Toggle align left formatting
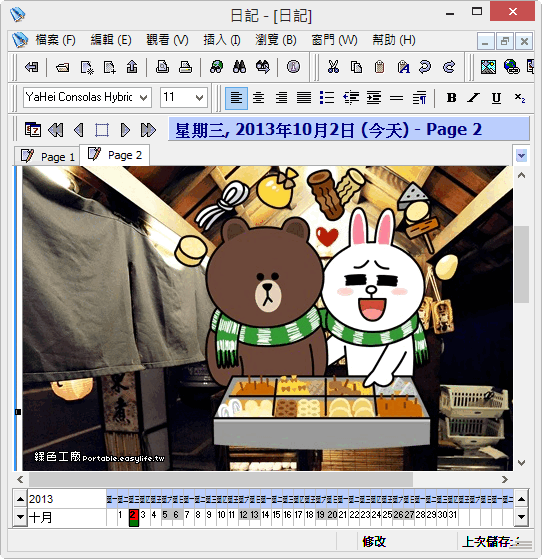The height and width of the screenshot is (559, 542). 236,97
